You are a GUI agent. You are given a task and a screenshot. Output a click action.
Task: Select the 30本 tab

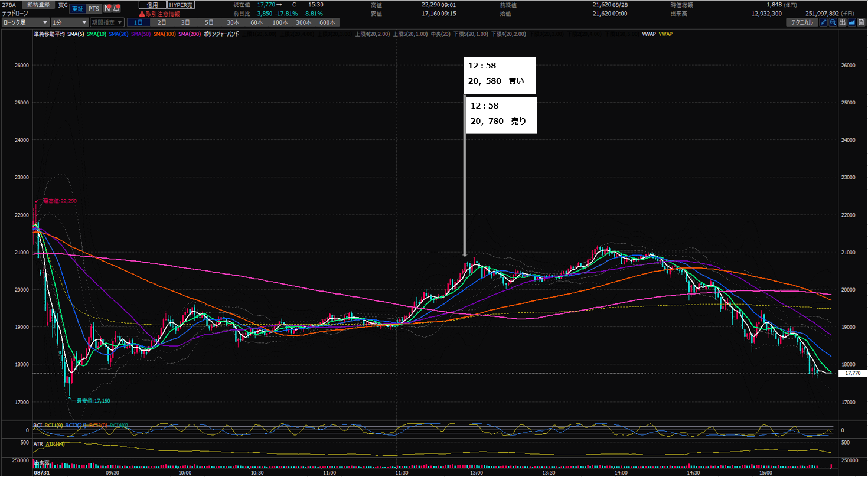coord(233,22)
